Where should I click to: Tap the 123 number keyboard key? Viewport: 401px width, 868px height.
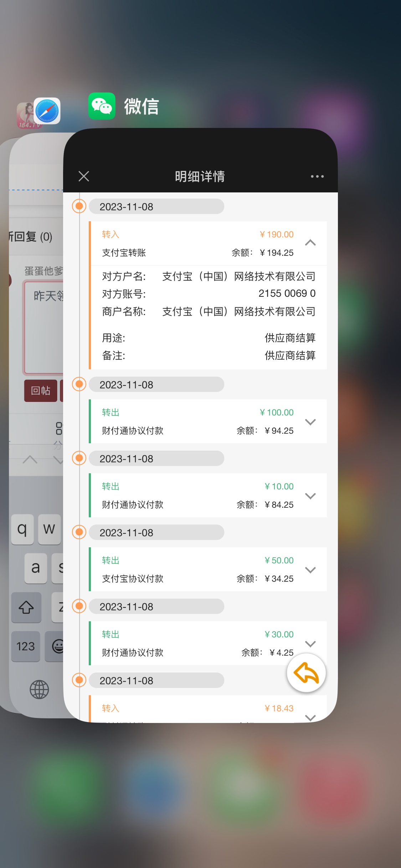pyautogui.click(x=26, y=646)
